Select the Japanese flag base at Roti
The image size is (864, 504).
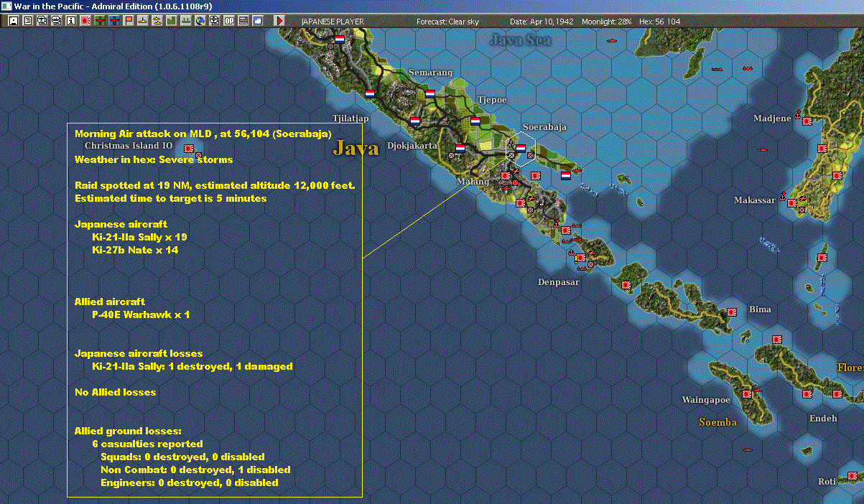point(851,475)
